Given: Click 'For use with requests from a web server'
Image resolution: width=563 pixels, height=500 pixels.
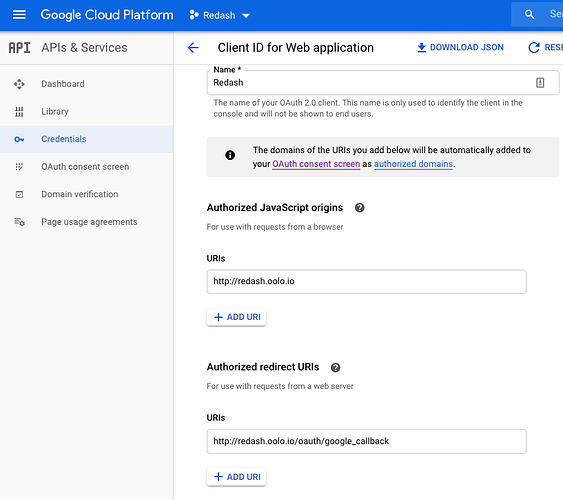Looking at the screenshot, I should click(280, 387).
